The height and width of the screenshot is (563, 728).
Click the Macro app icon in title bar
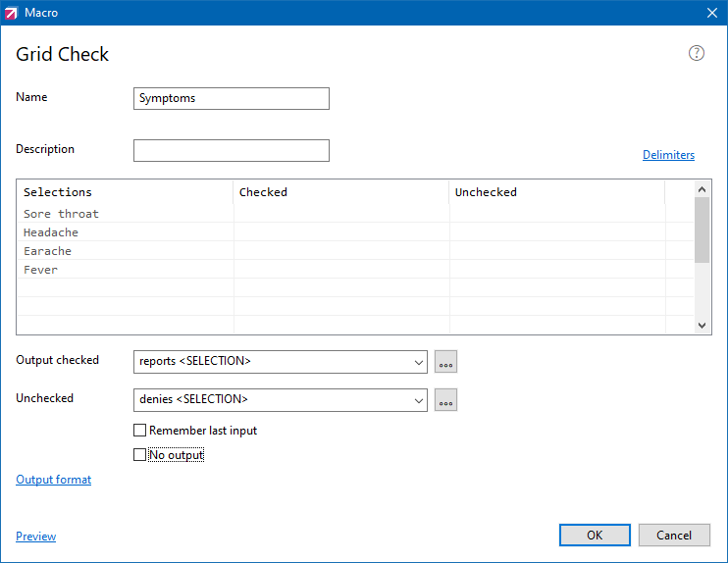pyautogui.click(x=12, y=13)
